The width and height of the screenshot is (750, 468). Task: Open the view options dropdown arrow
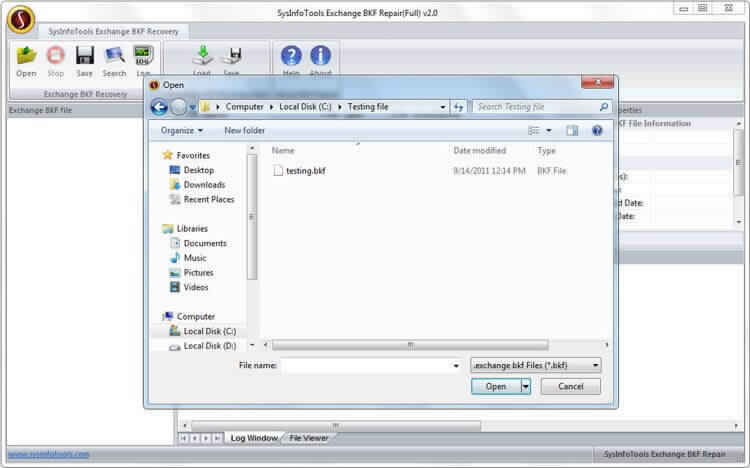pyautogui.click(x=549, y=131)
